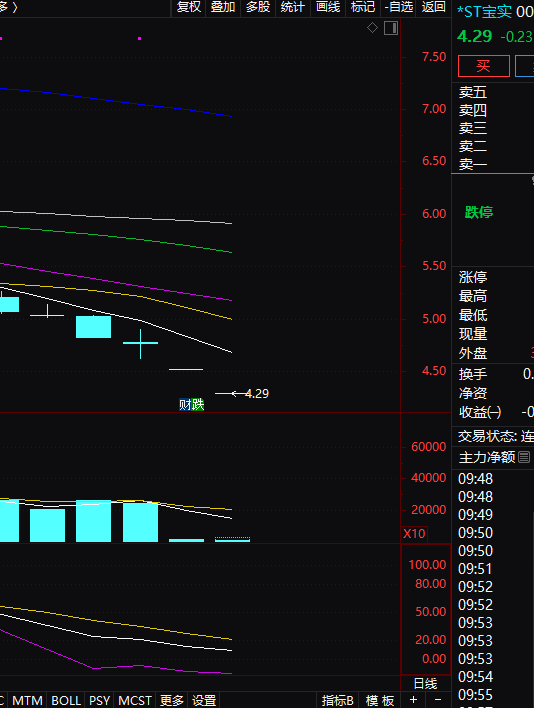This screenshot has width=534, height=708.
Task: Open the 设置 indicator settings
Action: [204, 700]
